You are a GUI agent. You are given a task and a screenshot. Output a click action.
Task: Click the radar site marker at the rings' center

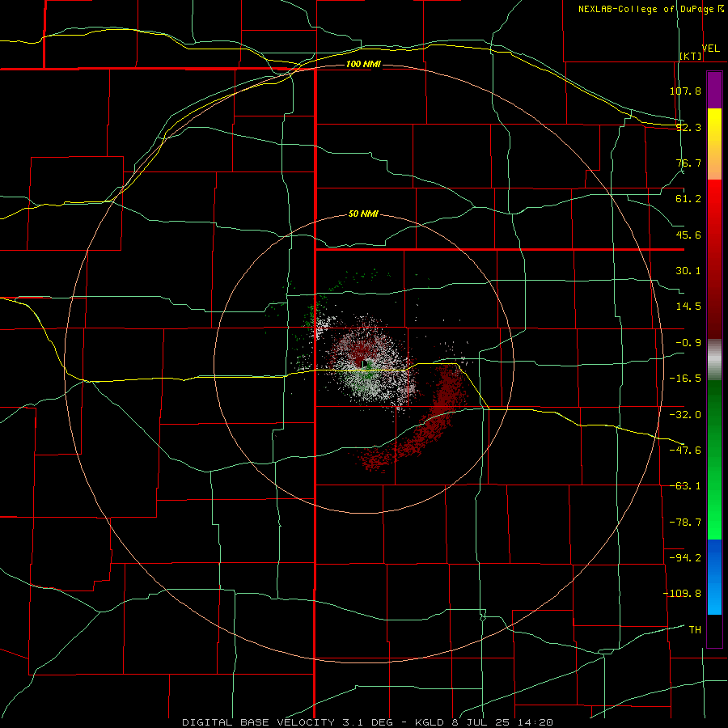point(365,364)
